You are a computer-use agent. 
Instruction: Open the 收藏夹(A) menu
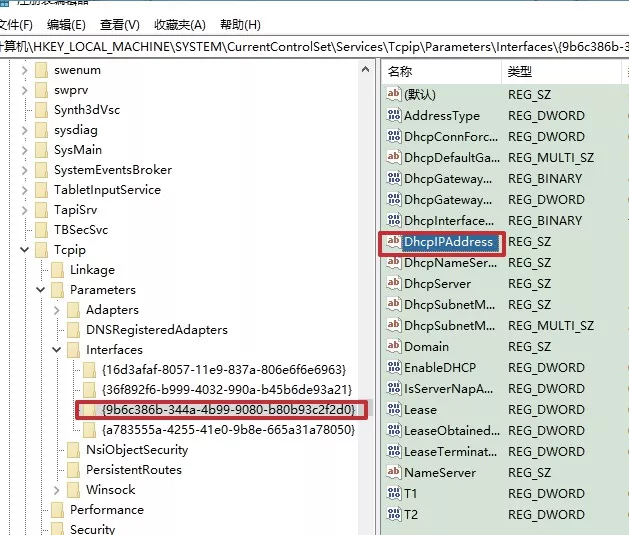point(179,24)
